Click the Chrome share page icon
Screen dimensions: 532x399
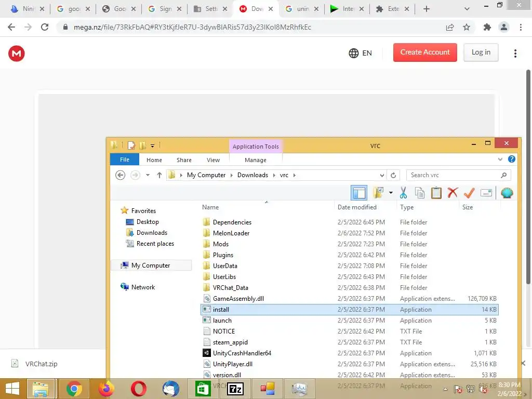coord(450,27)
